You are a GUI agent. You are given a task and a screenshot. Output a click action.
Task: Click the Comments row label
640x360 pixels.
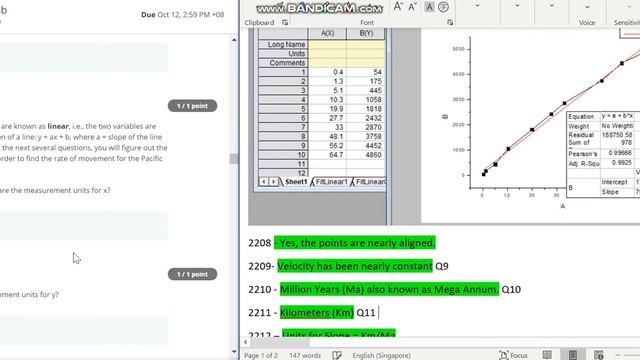coord(283,63)
